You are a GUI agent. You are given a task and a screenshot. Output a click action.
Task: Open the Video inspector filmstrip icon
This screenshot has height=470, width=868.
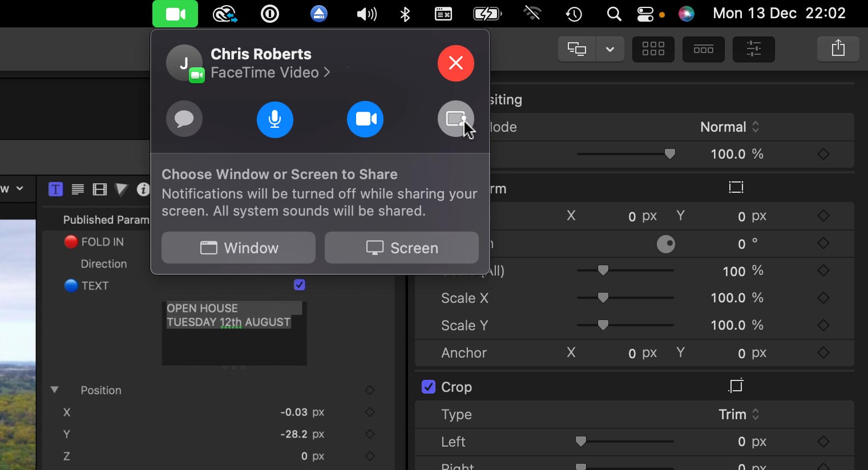click(x=99, y=189)
